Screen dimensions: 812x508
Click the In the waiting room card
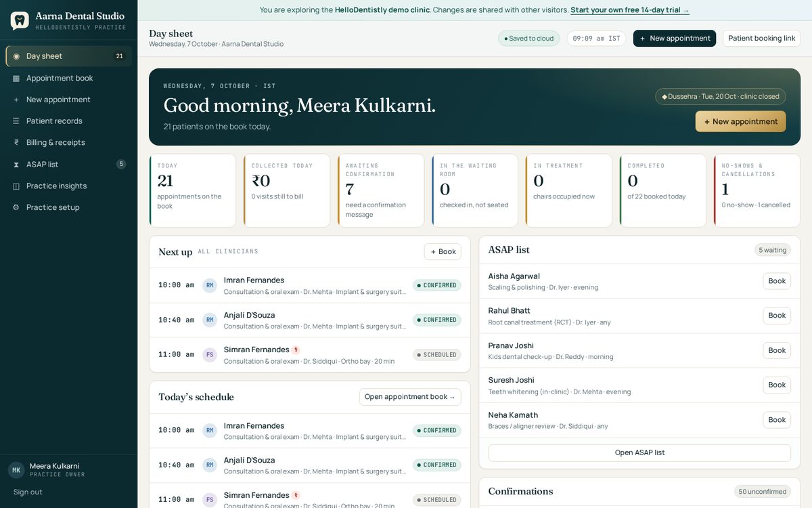click(x=475, y=190)
